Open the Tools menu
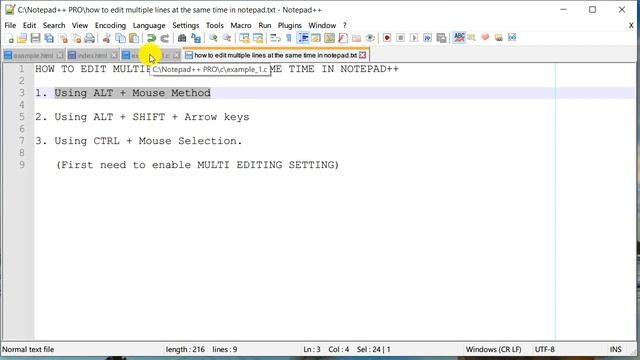 tap(215, 25)
